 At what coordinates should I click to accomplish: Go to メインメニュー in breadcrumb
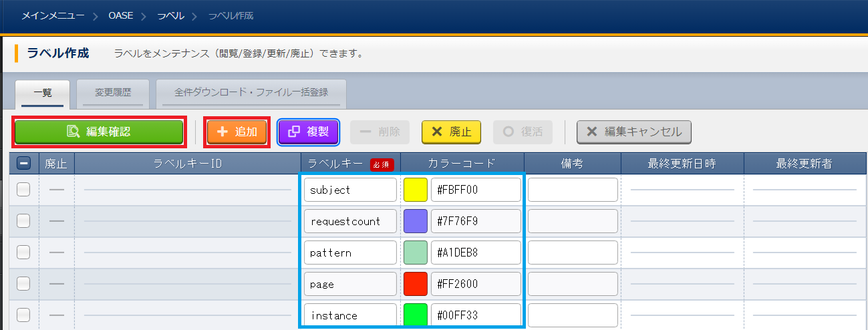pos(53,15)
